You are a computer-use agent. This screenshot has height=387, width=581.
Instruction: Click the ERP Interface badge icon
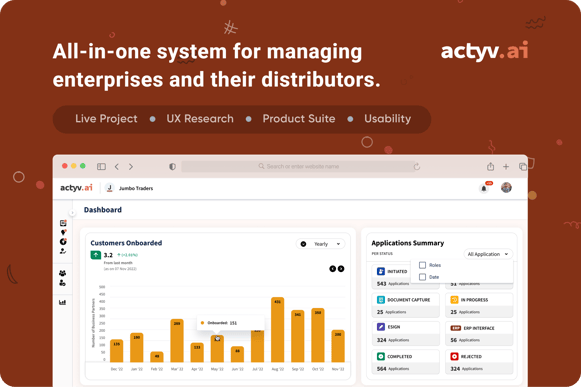tap(455, 328)
